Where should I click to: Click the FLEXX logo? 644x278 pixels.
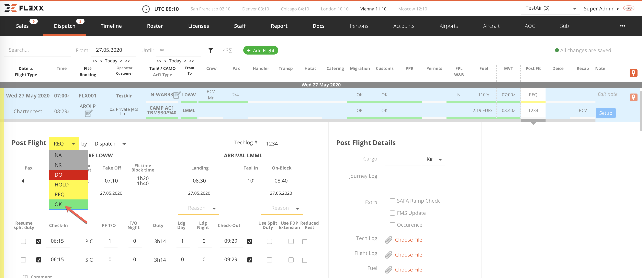(24, 8)
